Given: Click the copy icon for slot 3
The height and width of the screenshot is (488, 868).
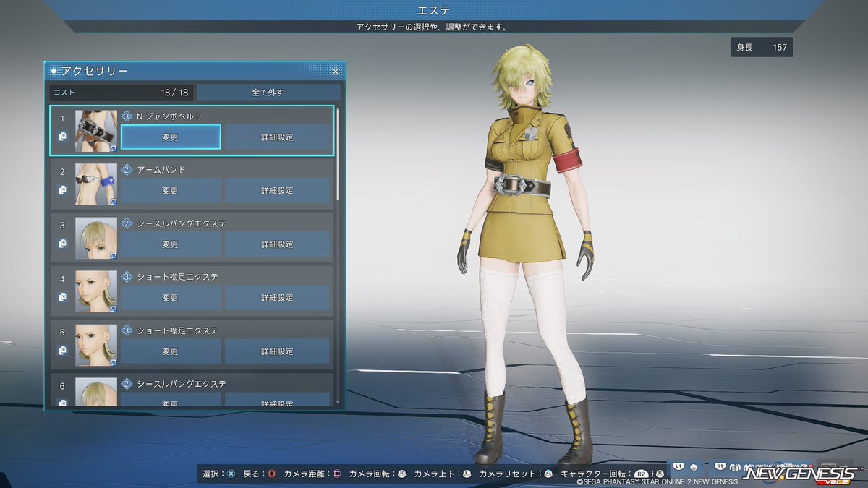Looking at the screenshot, I should pos(62,244).
